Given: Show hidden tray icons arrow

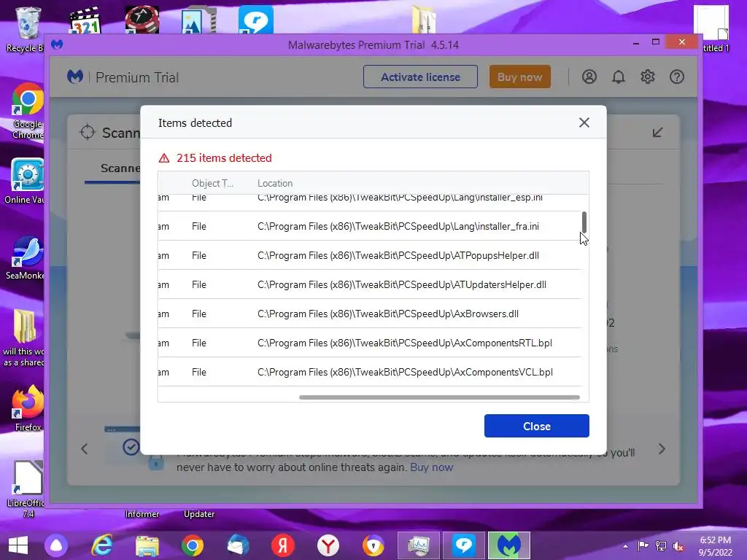Looking at the screenshot, I should click(625, 546).
